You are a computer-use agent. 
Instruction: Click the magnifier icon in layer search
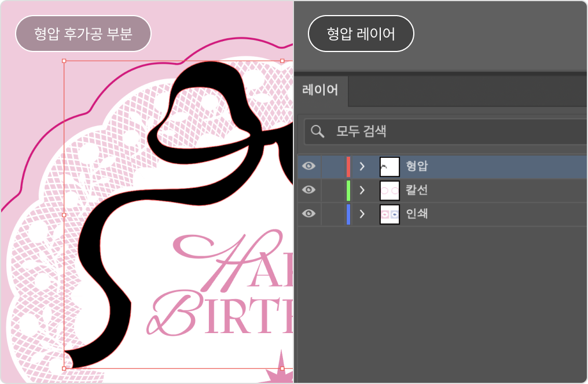coord(317,131)
